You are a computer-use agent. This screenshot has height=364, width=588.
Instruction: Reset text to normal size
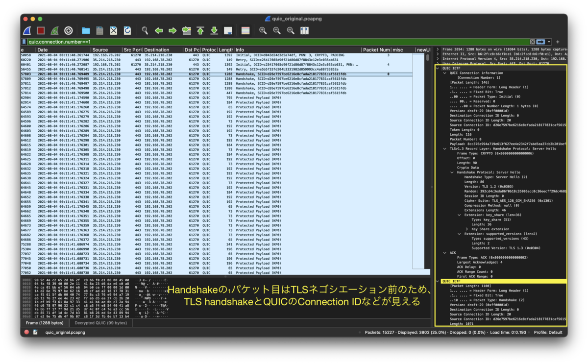click(x=291, y=30)
